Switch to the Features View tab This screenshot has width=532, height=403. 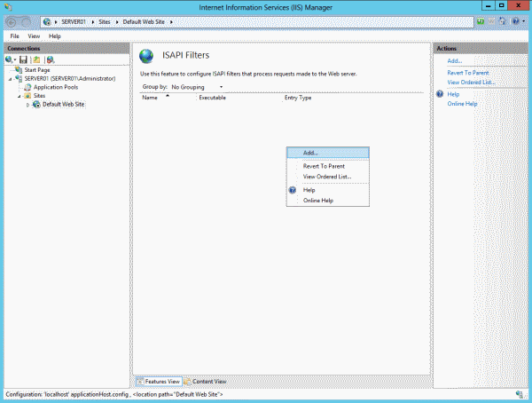click(x=159, y=382)
